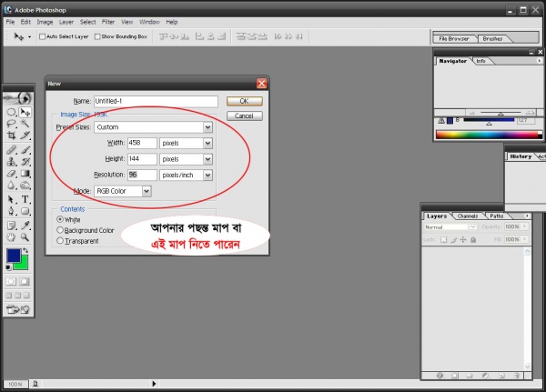Open the Height units dropdown
546x392 pixels.
(x=207, y=159)
